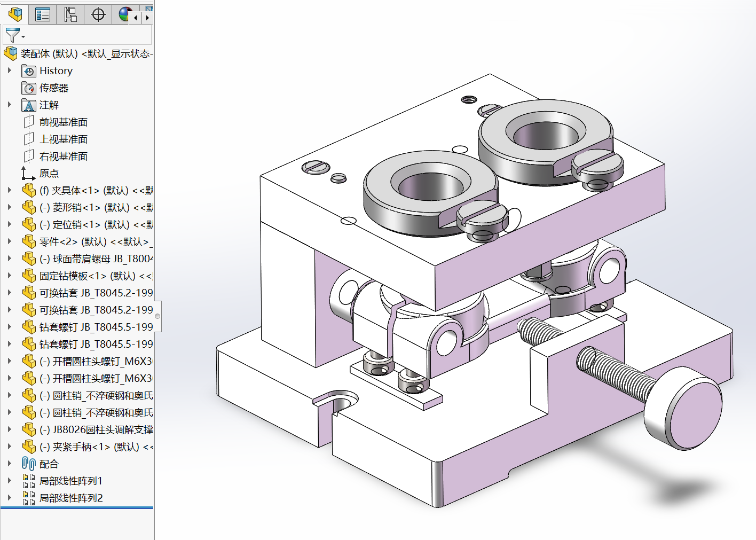Open the FeatureManager design tree tab

(15, 14)
